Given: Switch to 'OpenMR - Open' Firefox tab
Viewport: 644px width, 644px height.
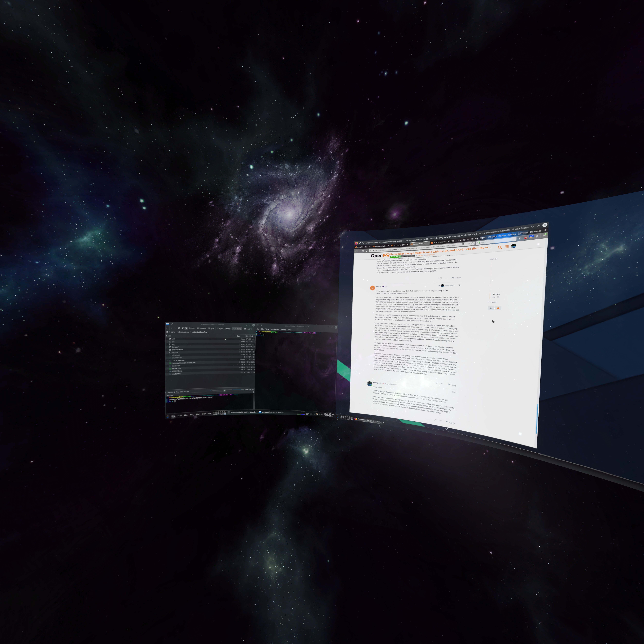Looking at the screenshot, I should tap(363, 247).
